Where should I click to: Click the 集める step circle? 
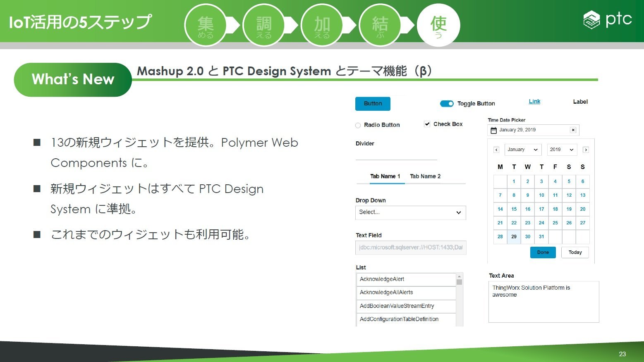pyautogui.click(x=206, y=25)
